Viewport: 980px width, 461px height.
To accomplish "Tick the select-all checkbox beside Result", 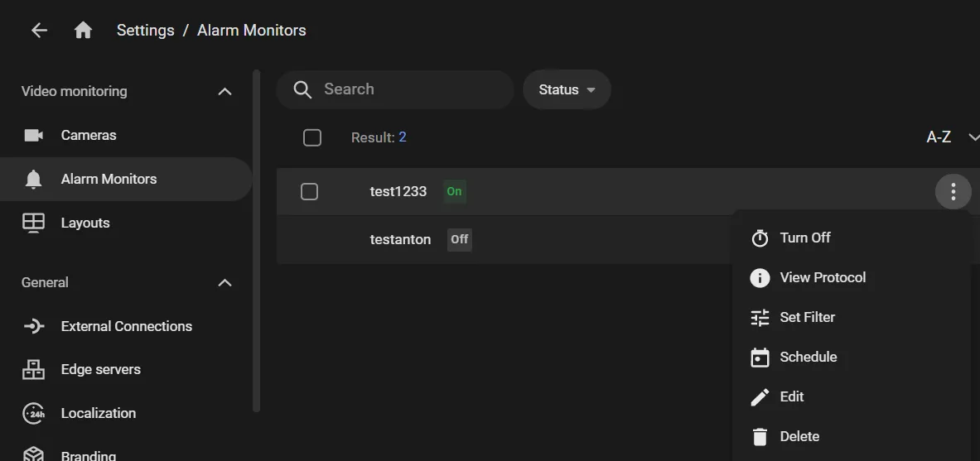I will click(x=311, y=137).
